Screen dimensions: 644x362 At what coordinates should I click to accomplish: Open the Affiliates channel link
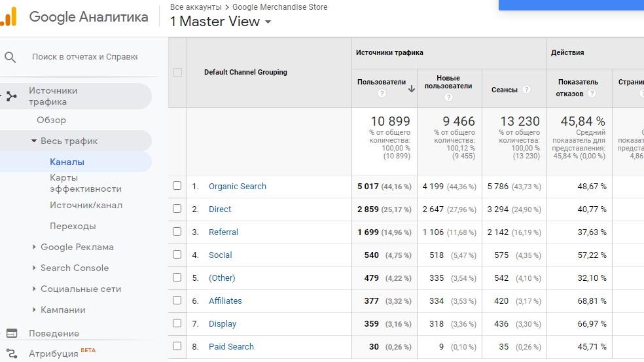[225, 300]
